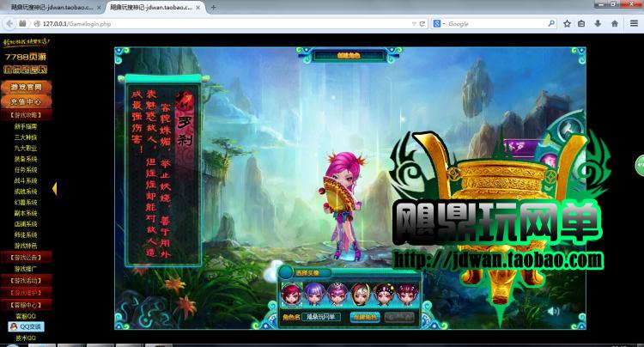Click the browser home icon

[x=614, y=24]
